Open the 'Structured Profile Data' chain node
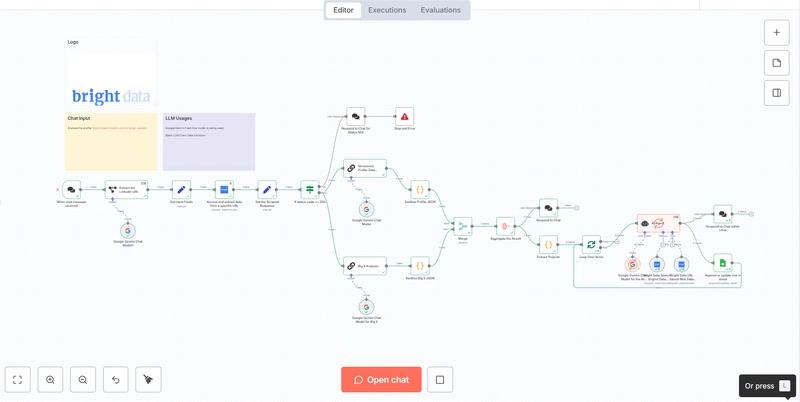Viewport: 800px width, 402px height. pos(365,168)
